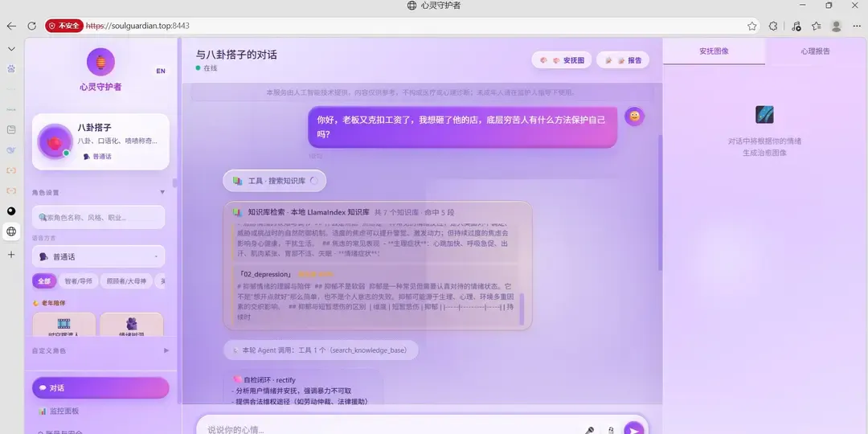Expand the vertical tabs chevron
Screen dimensions: 868x434
click(x=11, y=49)
